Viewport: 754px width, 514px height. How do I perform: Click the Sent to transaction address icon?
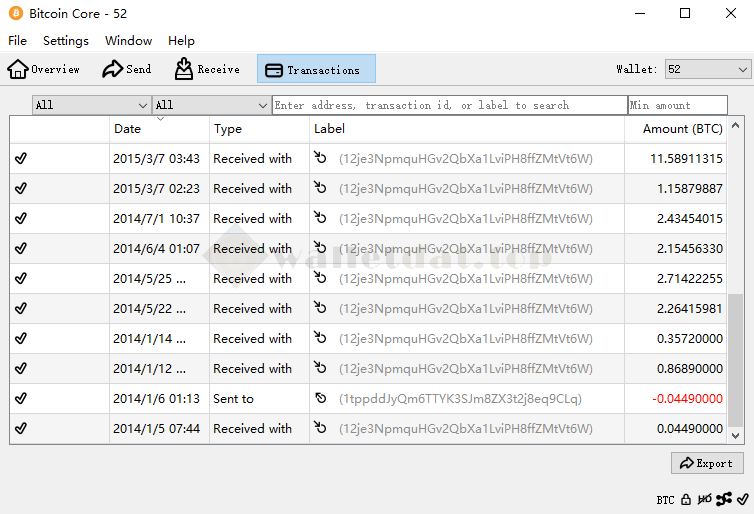point(320,399)
